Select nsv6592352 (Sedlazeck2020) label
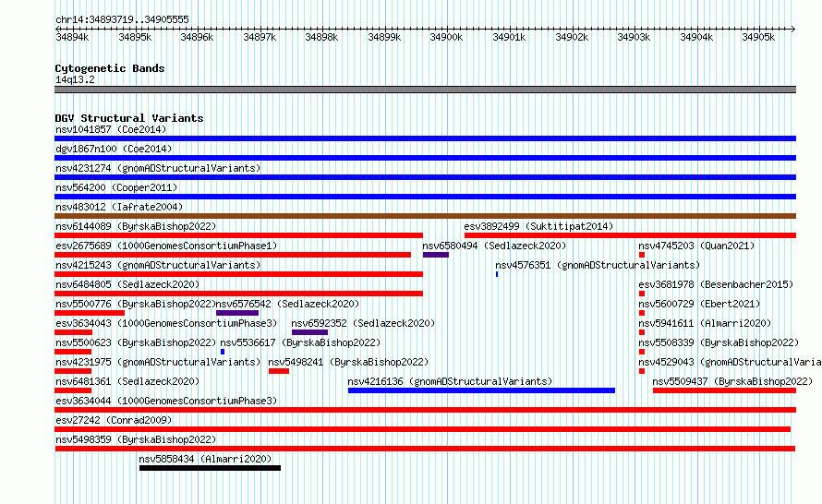This screenshot has height=504, width=822. point(363,323)
